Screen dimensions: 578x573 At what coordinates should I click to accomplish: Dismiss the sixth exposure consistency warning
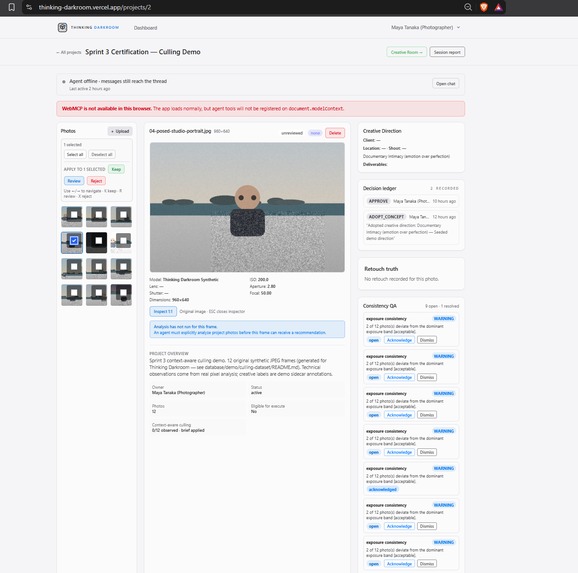point(427,526)
